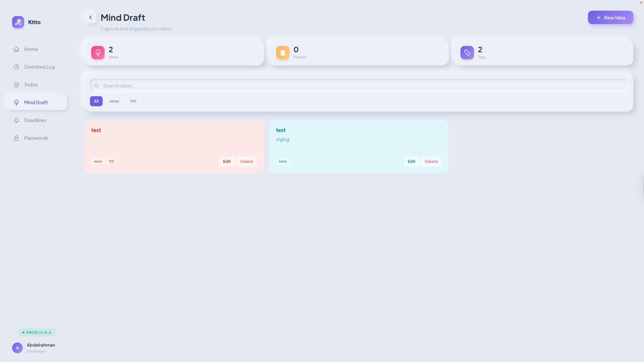Click the orange Pinned stat icon
The image size is (644, 362).
(x=282, y=53)
